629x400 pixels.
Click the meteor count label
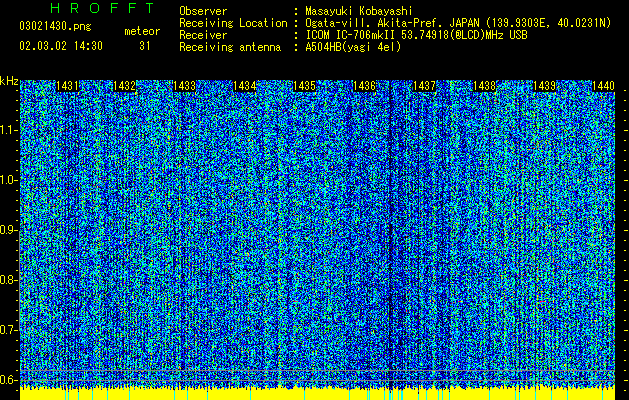pos(142,31)
